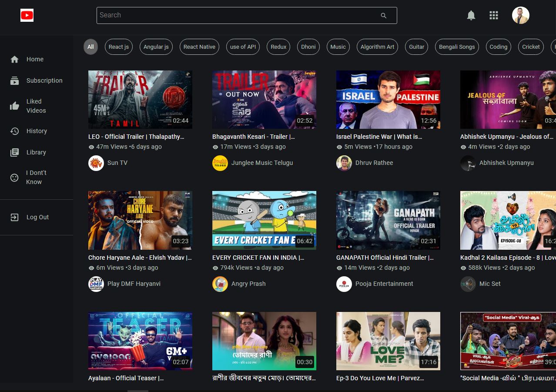
Task: Click the YouTube logo icon
Action: (x=27, y=16)
